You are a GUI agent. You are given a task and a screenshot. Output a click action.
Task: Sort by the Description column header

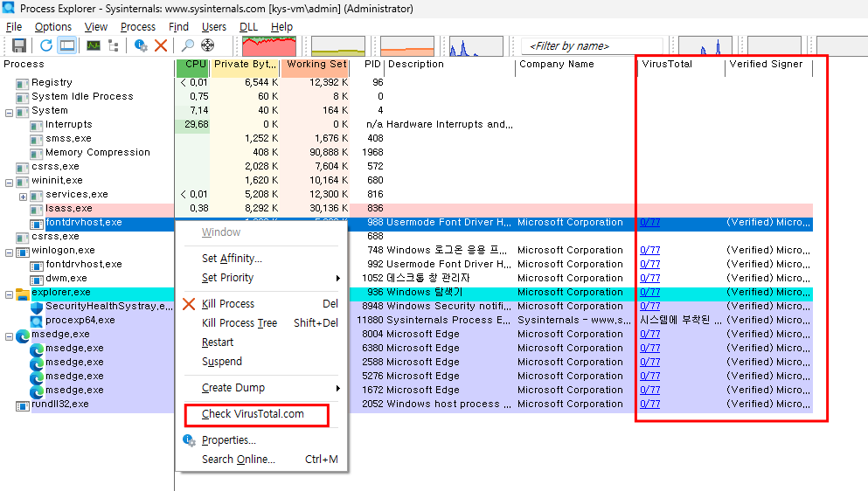pyautogui.click(x=449, y=64)
